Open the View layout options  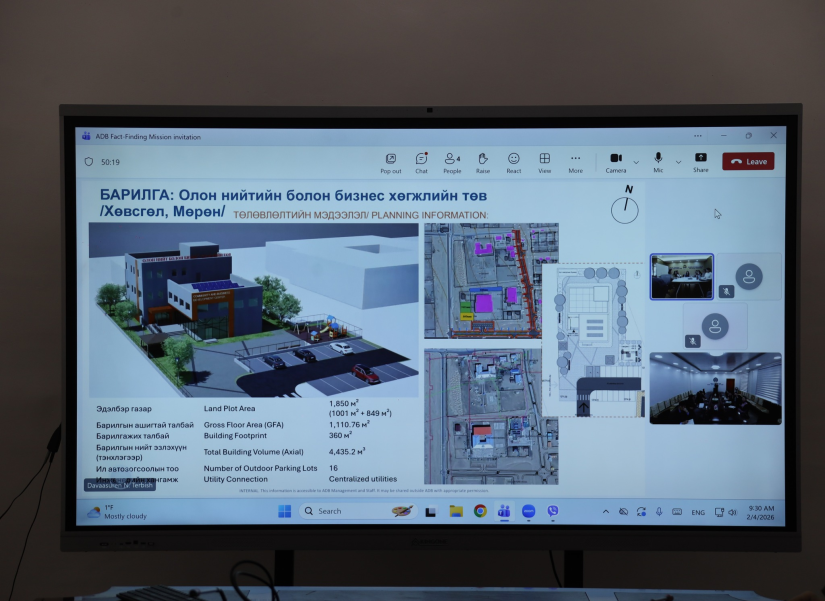(545, 161)
